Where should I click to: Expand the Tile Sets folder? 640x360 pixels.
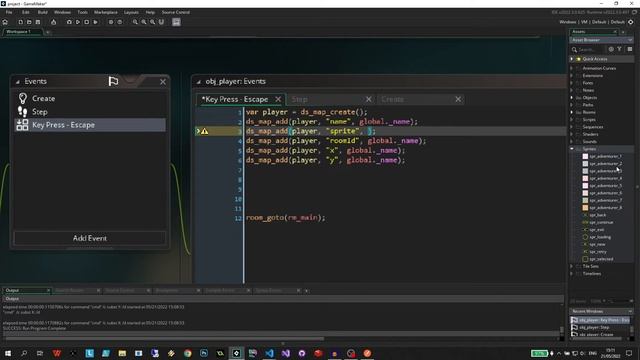[x=571, y=266]
